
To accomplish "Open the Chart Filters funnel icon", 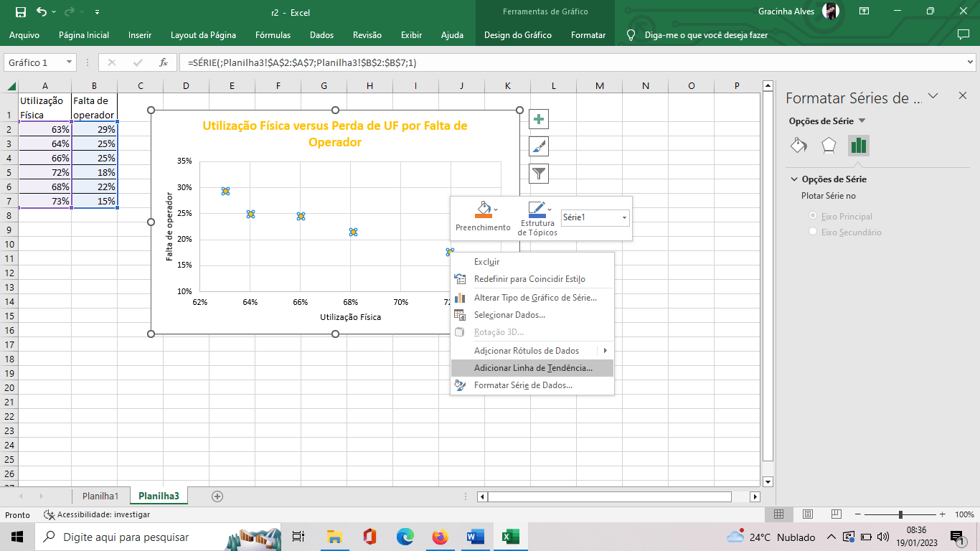I will (x=539, y=173).
